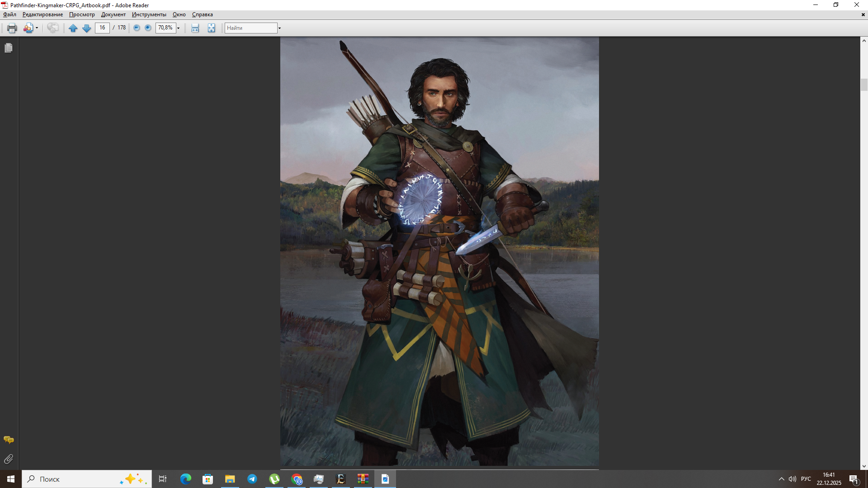868x488 pixels.
Task: Click in the Найти search field
Action: coord(250,28)
